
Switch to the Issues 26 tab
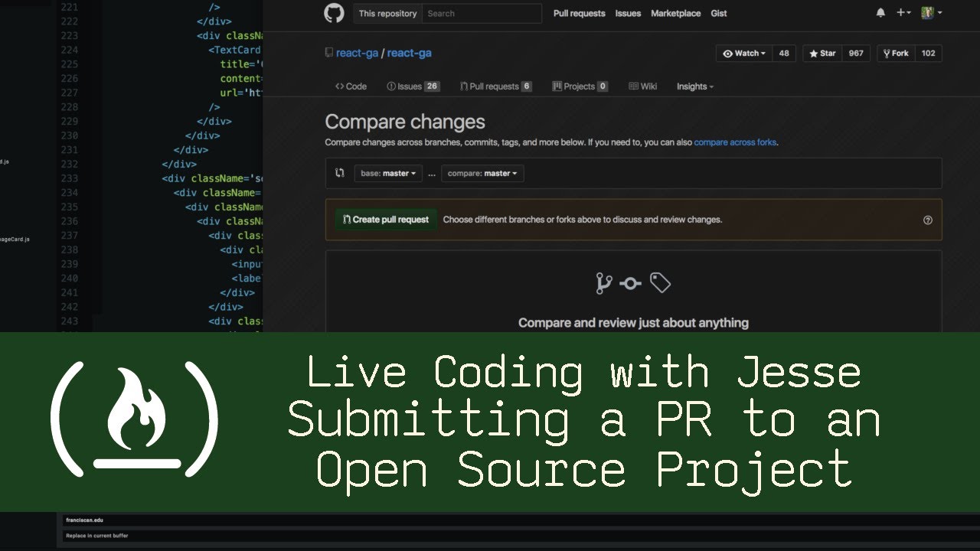click(413, 86)
